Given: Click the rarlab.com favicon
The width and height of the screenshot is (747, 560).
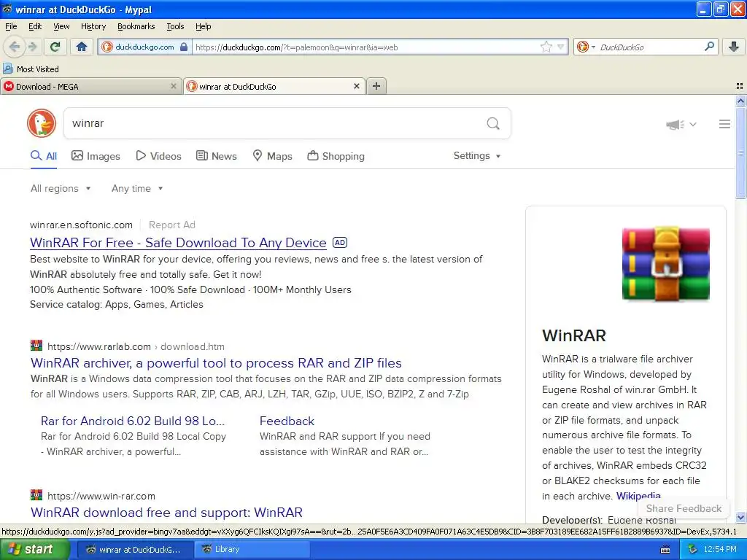Looking at the screenshot, I should [36, 346].
